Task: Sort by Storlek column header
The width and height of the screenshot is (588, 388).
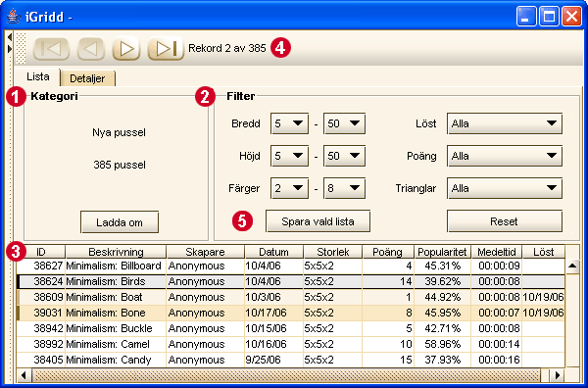Action: [332, 252]
